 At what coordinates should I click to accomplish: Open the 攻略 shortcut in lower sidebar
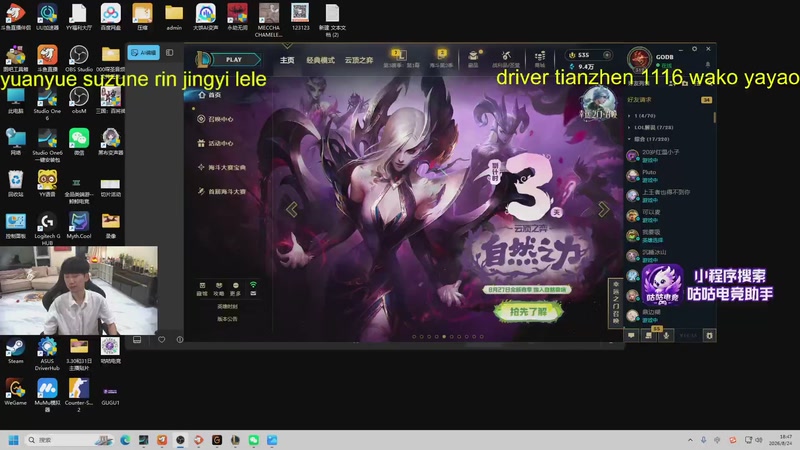pyautogui.click(x=219, y=289)
